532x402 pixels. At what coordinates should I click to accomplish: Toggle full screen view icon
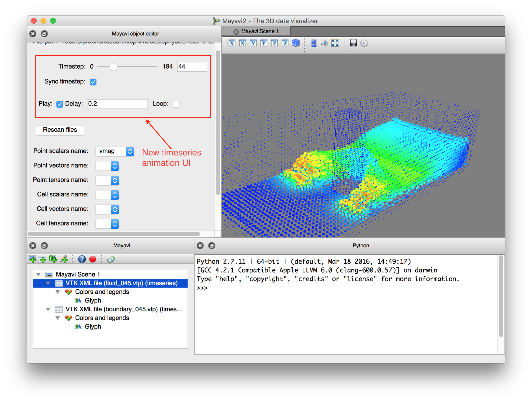pos(335,43)
